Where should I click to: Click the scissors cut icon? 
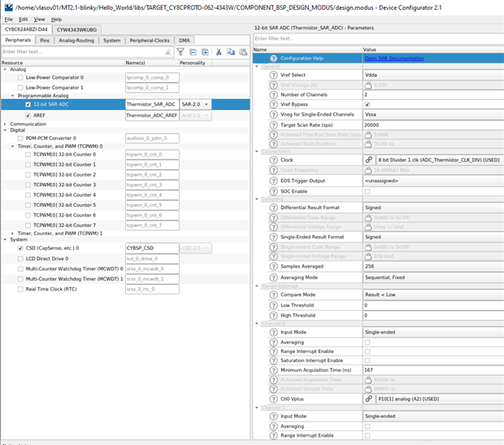click(219, 52)
